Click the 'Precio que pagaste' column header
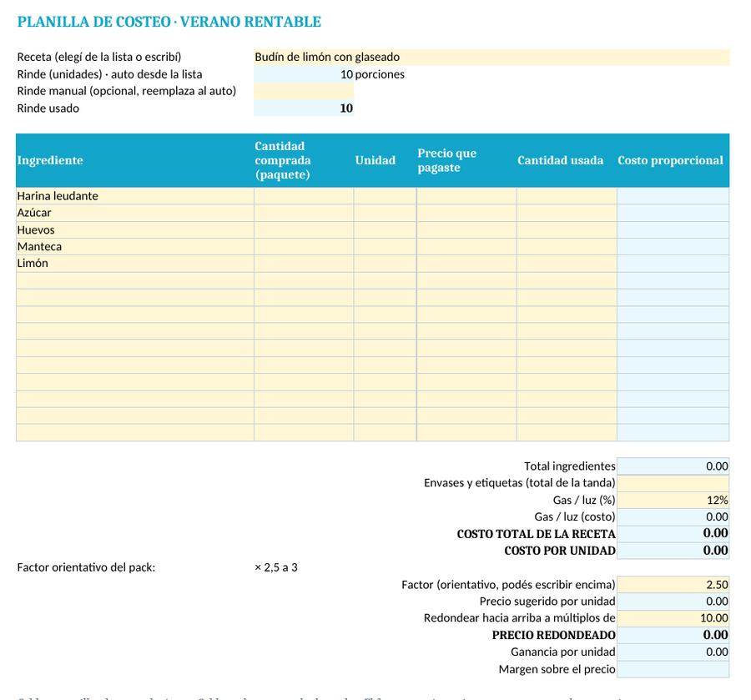Screen dimensions: 751x700 [x=466, y=160]
